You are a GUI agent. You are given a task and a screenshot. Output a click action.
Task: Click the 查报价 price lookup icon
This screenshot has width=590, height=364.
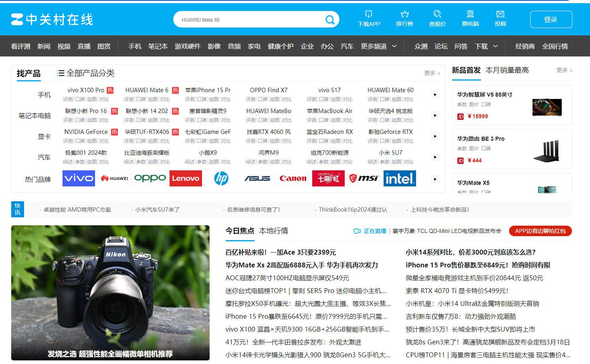click(437, 14)
